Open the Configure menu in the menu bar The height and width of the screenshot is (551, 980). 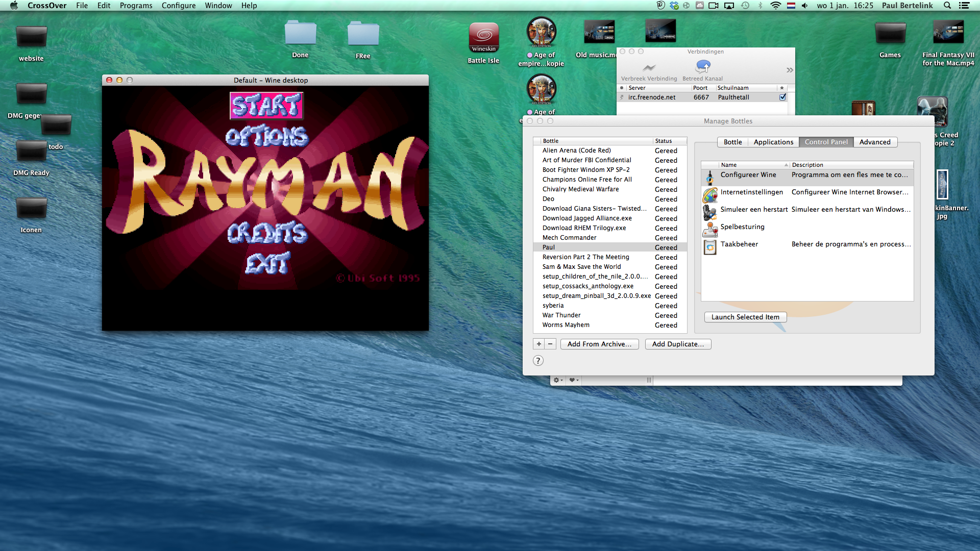pos(178,6)
